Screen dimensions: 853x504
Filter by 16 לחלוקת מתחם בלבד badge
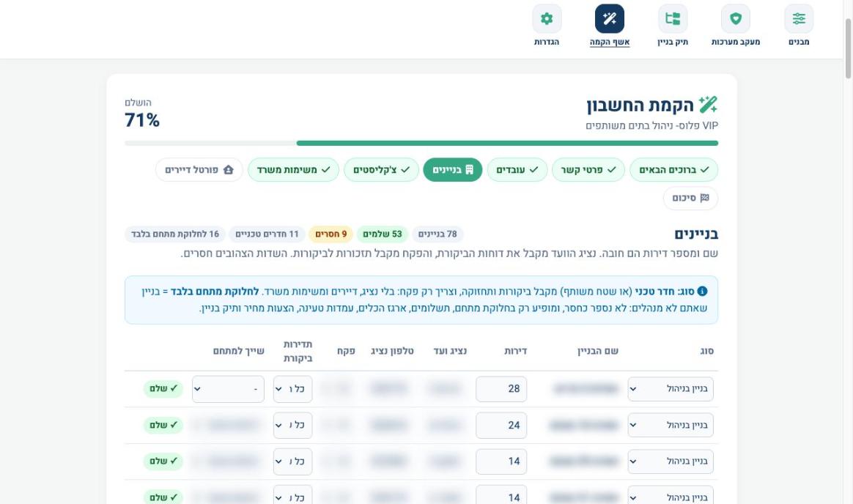coord(174,234)
